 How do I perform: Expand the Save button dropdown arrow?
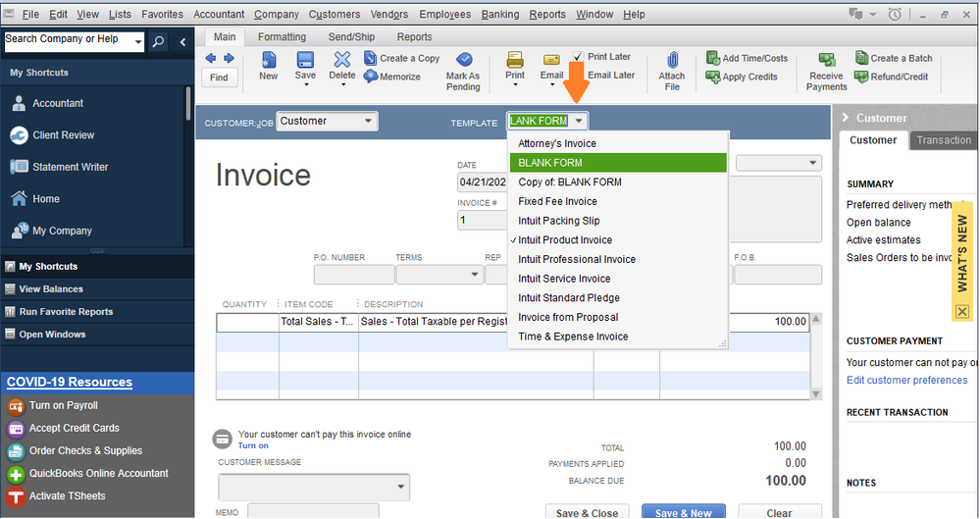pos(306,84)
